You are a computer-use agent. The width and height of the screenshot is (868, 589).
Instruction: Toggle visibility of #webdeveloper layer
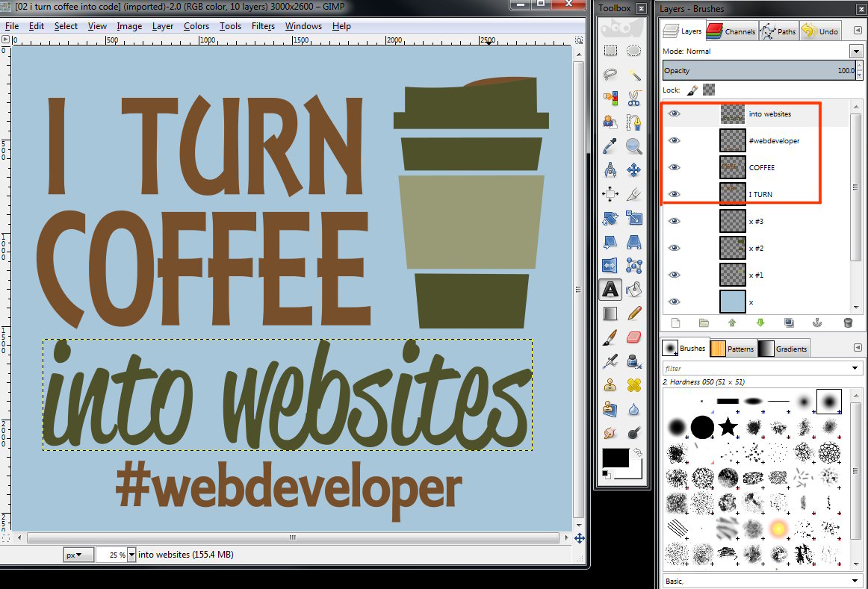[674, 140]
